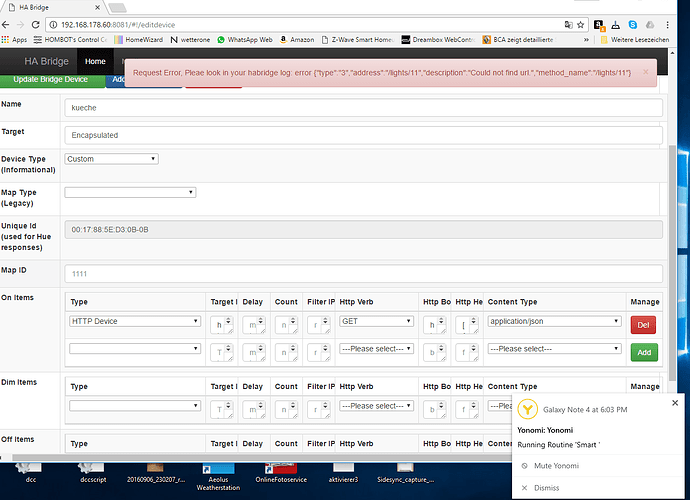
Task: Open the WhatsApp Web bookmark
Action: pyautogui.click(x=245, y=40)
